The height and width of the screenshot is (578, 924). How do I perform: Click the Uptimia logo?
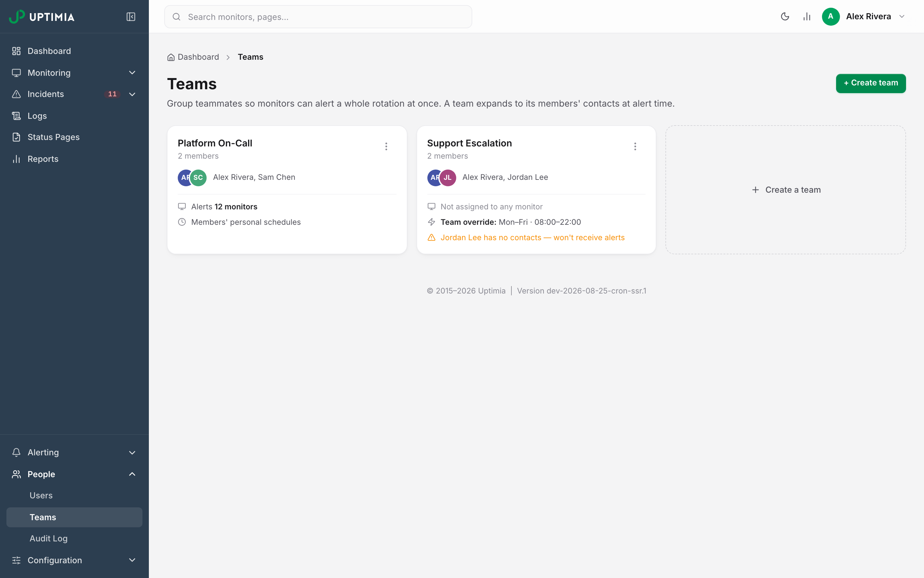42,16
